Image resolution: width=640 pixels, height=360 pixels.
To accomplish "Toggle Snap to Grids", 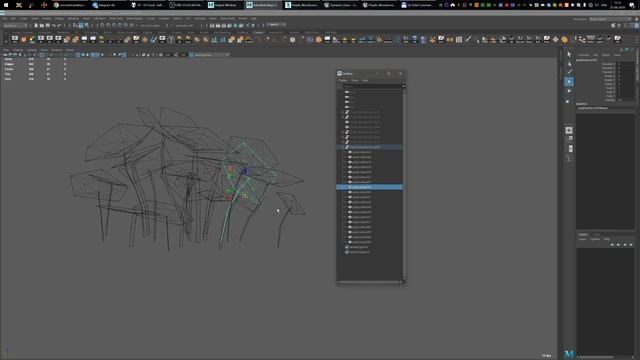I will pyautogui.click(x=103, y=25).
